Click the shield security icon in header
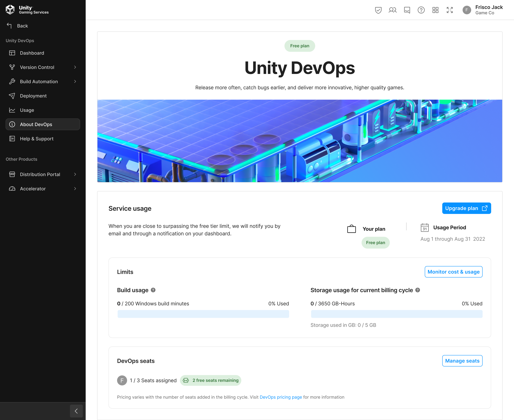This screenshot has width=514, height=420. [378, 10]
